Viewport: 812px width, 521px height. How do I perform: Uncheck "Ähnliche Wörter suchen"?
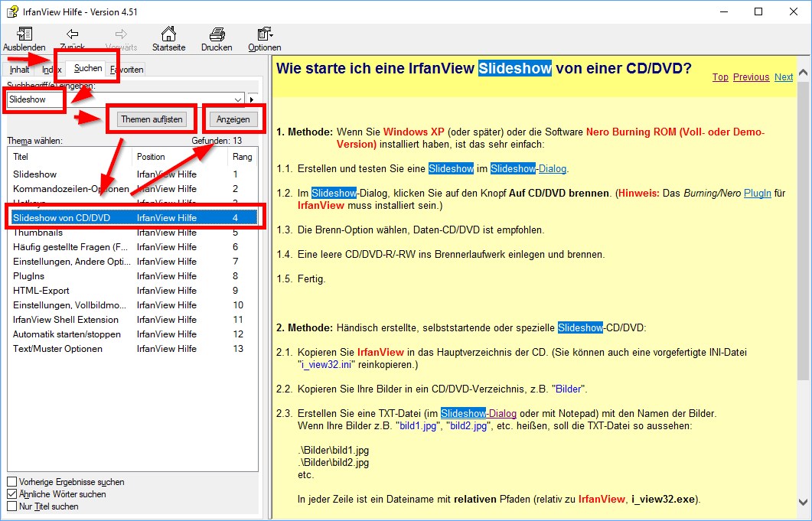tap(13, 493)
